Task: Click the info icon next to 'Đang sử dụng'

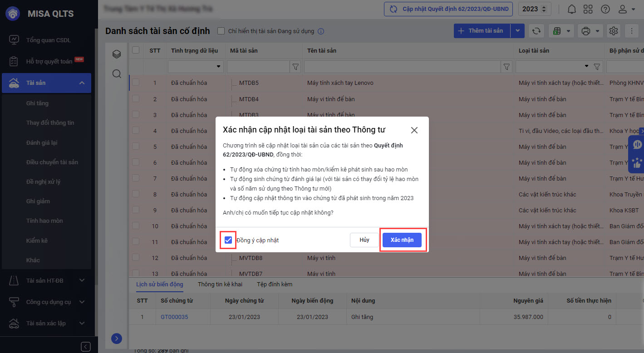Action: tap(321, 31)
